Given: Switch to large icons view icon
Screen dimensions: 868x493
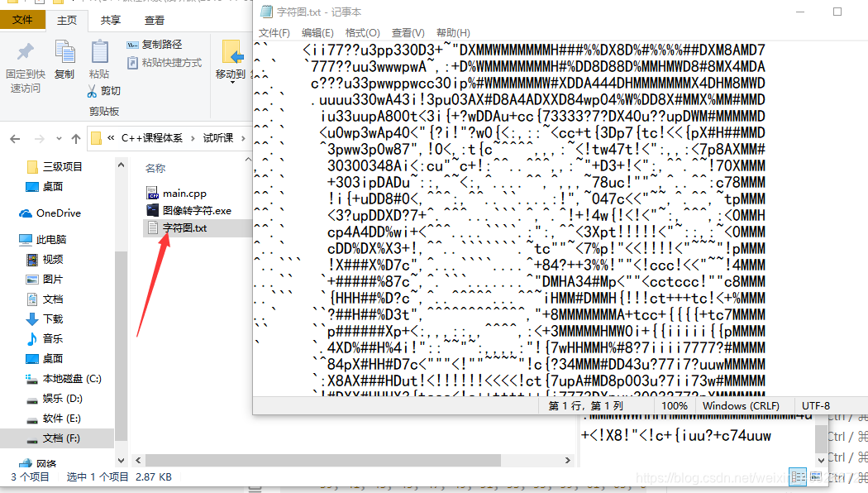Looking at the screenshot, I should point(815,476).
